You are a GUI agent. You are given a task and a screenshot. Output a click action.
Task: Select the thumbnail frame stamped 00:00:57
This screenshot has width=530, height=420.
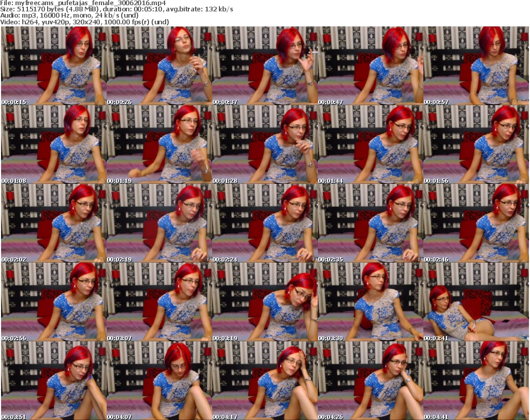click(476, 65)
